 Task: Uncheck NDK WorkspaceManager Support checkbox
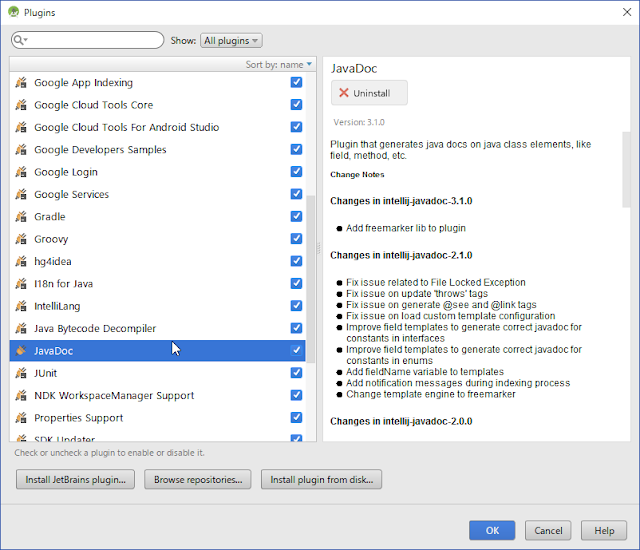pyautogui.click(x=296, y=395)
